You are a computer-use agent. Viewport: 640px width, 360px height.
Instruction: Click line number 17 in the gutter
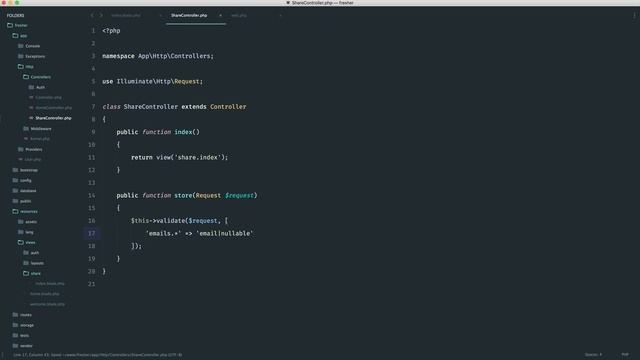point(91,233)
